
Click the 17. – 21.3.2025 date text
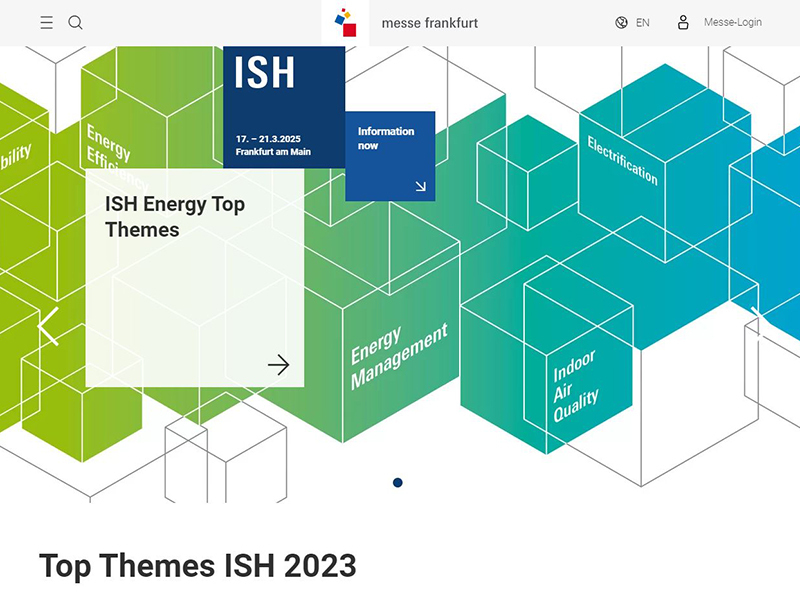pyautogui.click(x=268, y=139)
